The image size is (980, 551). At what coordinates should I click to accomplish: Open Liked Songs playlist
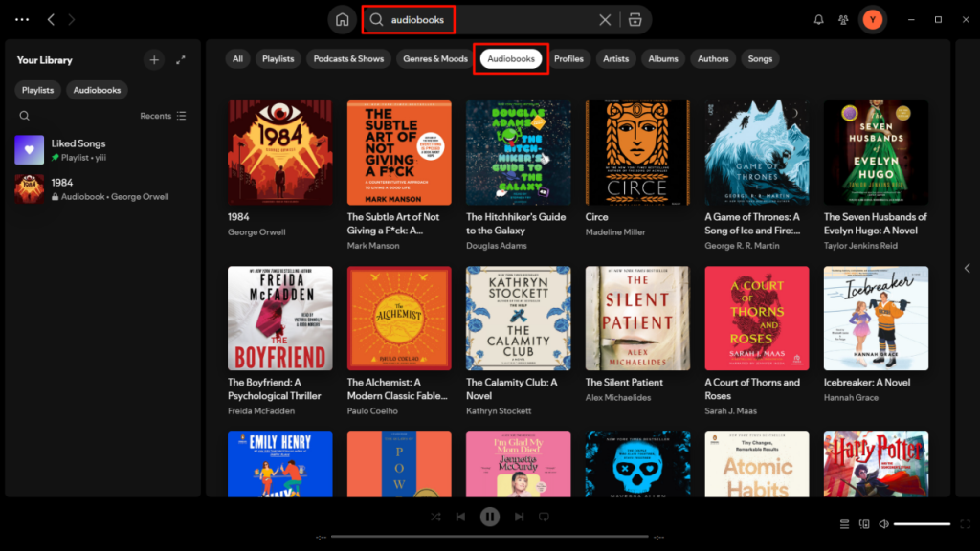(x=101, y=150)
